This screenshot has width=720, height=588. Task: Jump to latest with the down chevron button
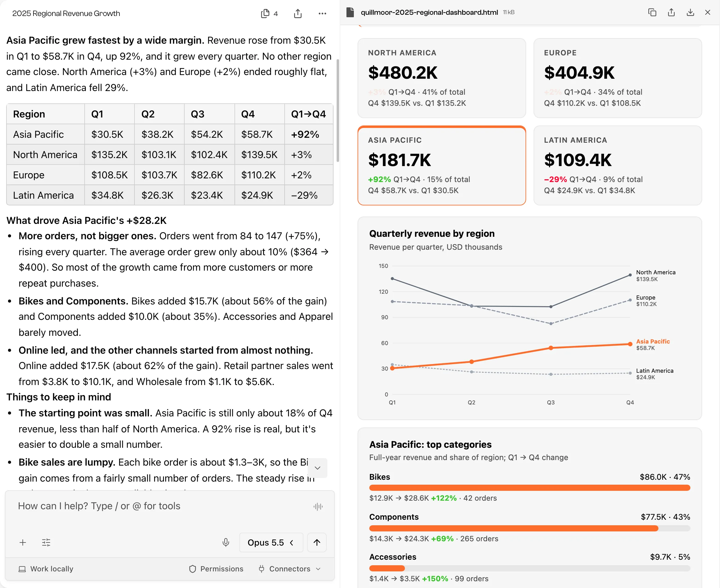318,468
